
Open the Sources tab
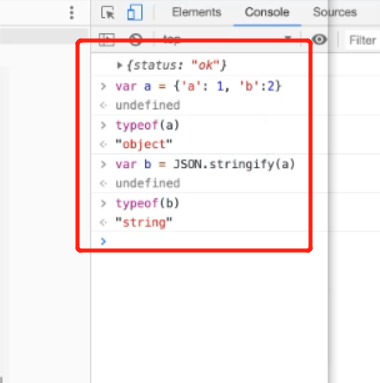335,12
